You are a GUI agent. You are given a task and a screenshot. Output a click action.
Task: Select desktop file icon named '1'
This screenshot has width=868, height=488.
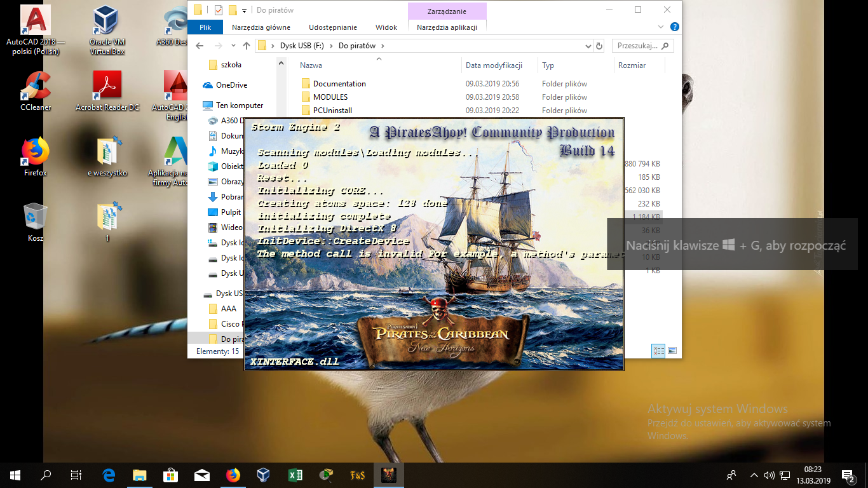click(107, 222)
